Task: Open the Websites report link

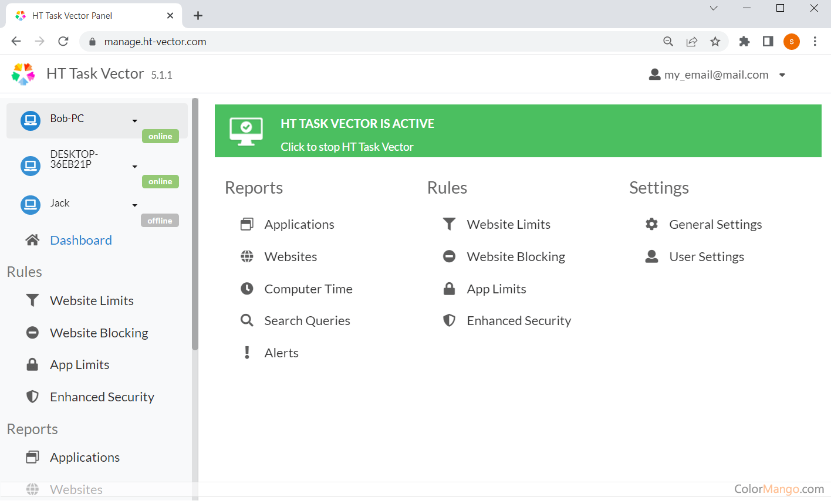Action: (290, 256)
